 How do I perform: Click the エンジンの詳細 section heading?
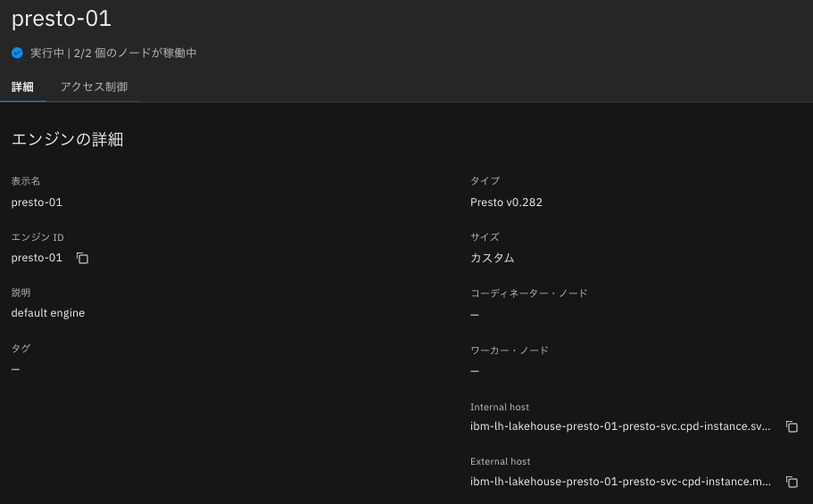(x=67, y=139)
